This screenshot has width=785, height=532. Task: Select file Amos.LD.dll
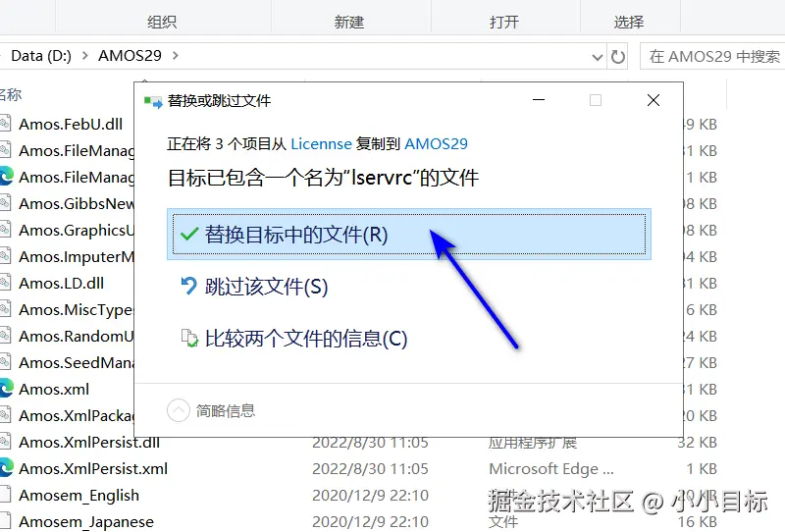(x=61, y=284)
